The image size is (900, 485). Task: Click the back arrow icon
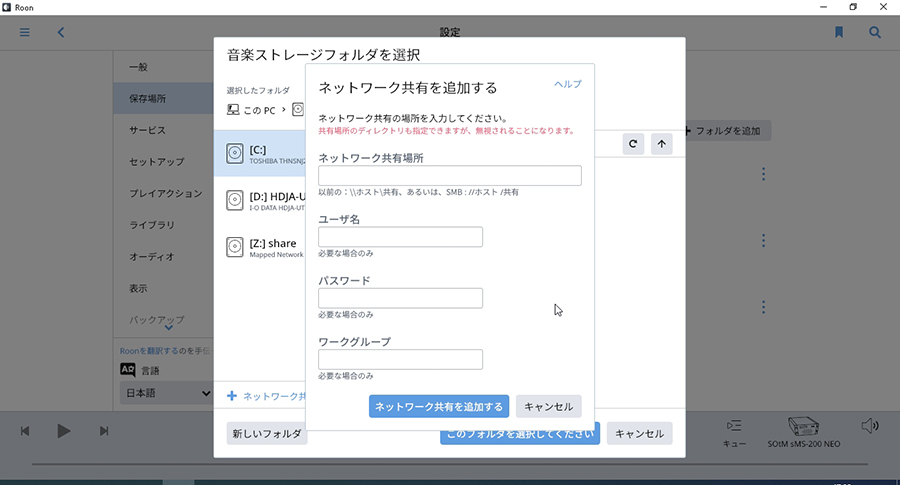(61, 32)
